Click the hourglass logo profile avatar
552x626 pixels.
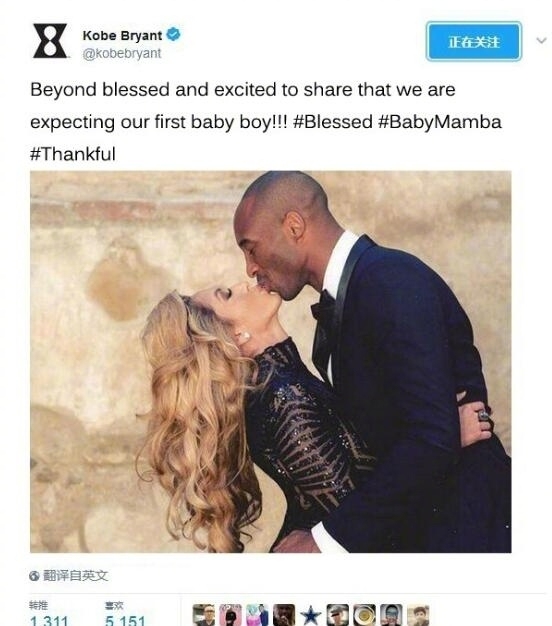[x=50, y=41]
